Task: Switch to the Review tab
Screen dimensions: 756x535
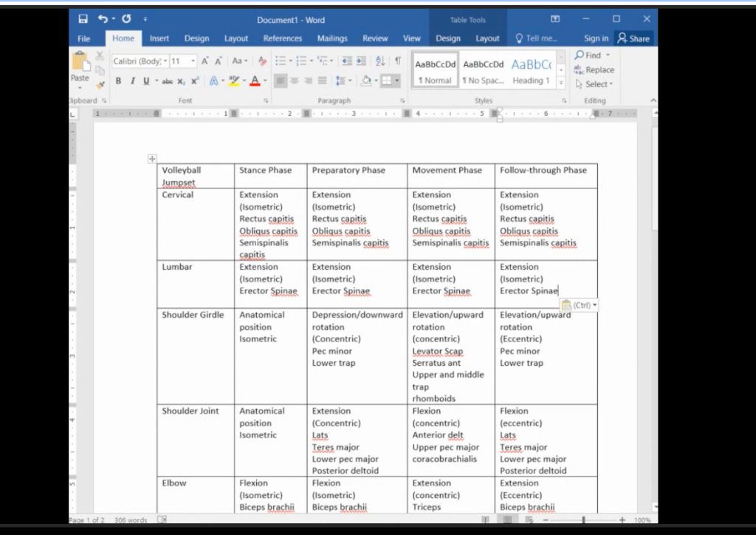Action: 375,38
